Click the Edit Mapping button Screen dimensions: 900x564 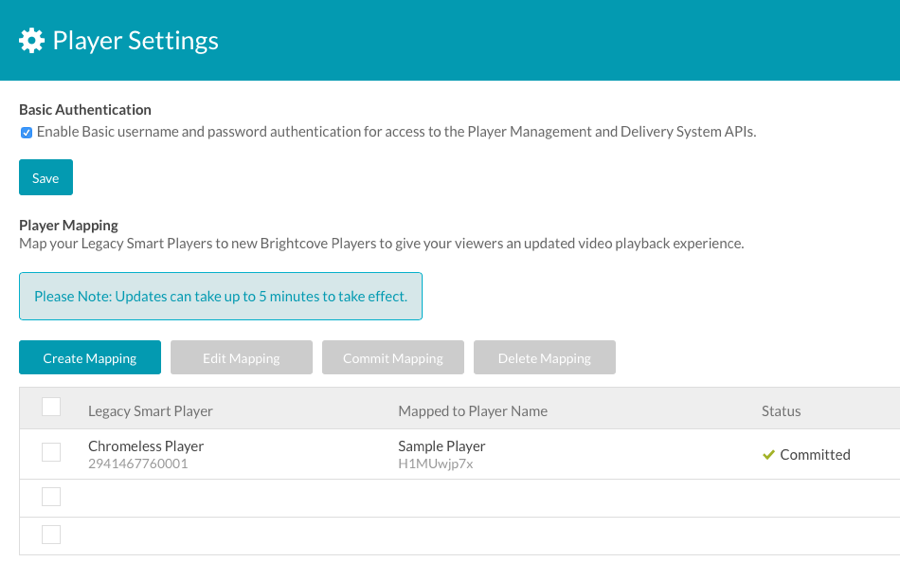[x=242, y=357]
